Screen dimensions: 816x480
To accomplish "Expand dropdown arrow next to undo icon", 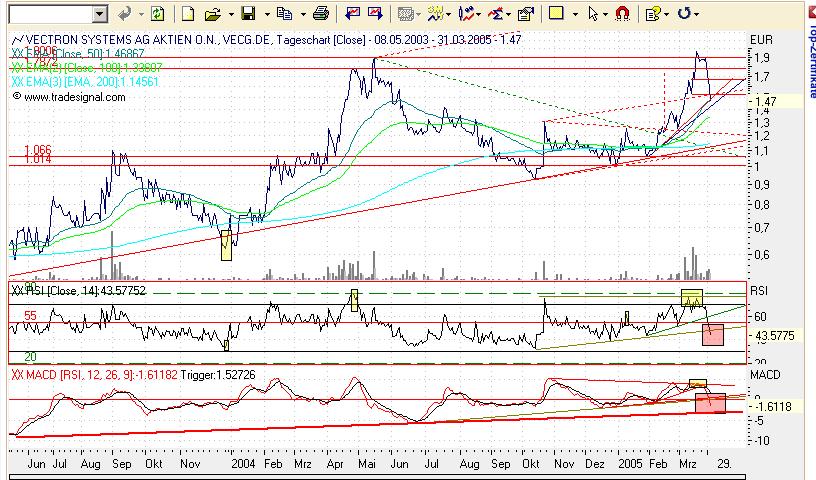I will [141, 14].
